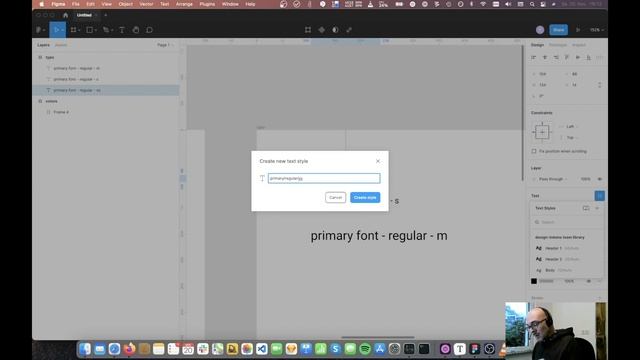
Task: Enable Fix position when scrolling checkbox
Action: [x=534, y=151]
